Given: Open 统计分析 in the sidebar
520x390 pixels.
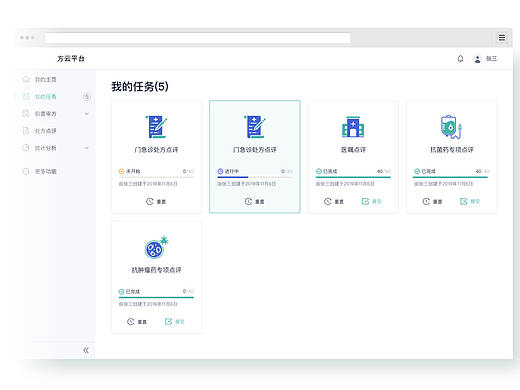Looking at the screenshot, I should click(x=46, y=148).
